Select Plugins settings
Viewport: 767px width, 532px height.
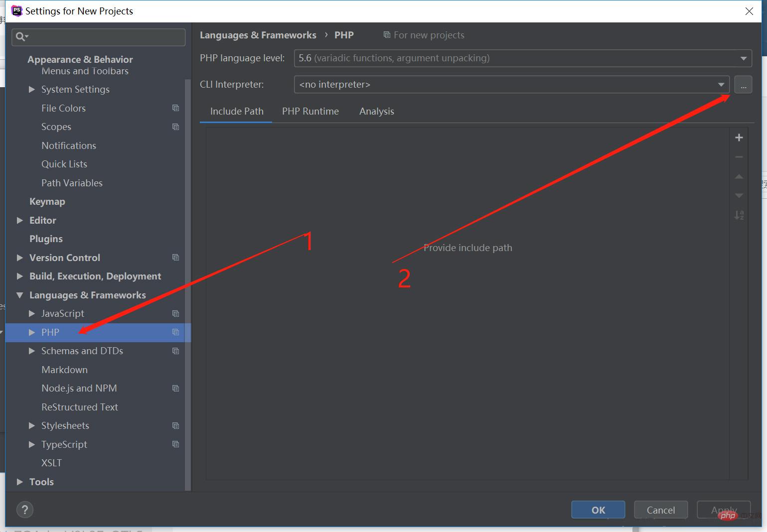coord(46,239)
